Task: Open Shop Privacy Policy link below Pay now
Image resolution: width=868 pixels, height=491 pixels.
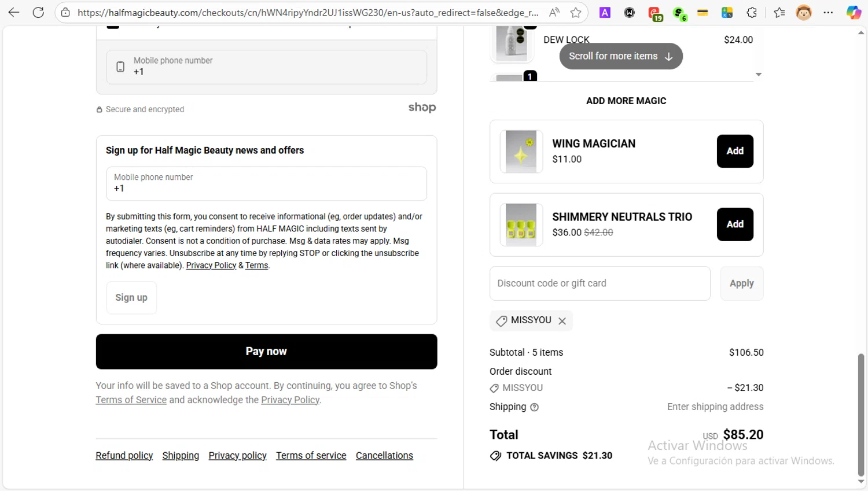Action: pos(290,400)
